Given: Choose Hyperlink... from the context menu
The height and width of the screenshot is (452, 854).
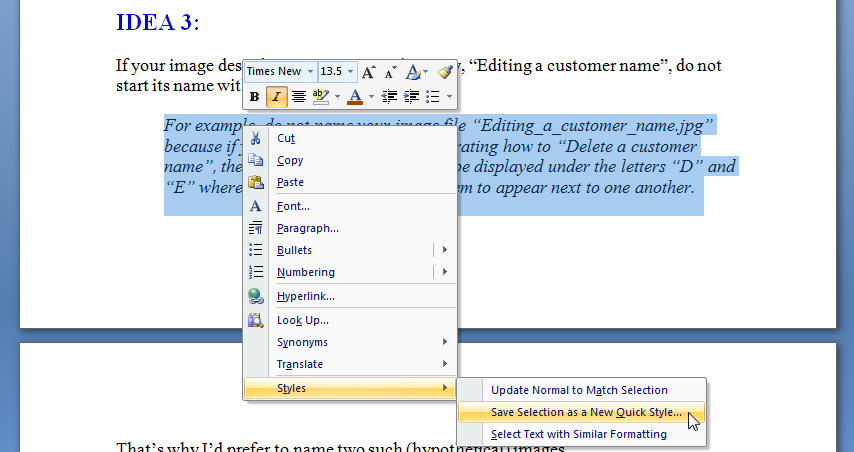Looking at the screenshot, I should (x=350, y=296).
